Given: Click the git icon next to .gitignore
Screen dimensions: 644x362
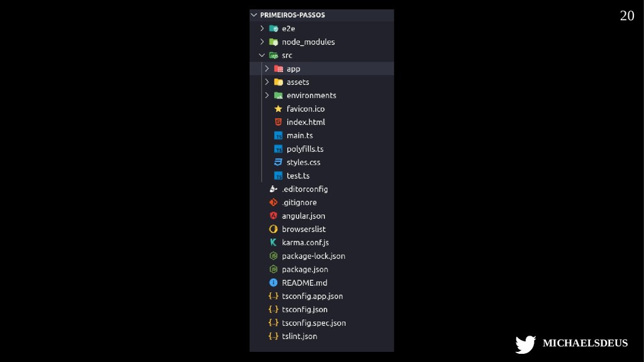Looking at the screenshot, I should [274, 202].
